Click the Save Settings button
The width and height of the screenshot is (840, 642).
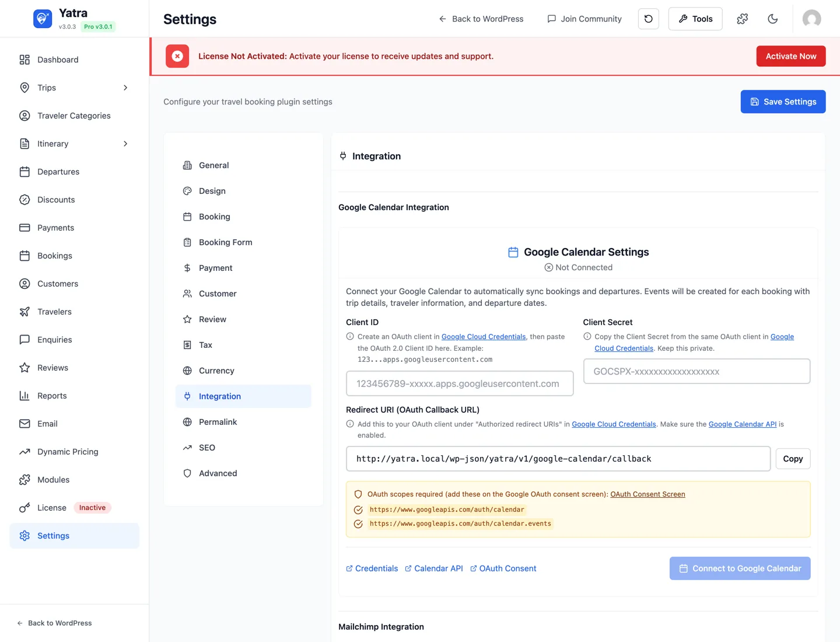click(783, 102)
